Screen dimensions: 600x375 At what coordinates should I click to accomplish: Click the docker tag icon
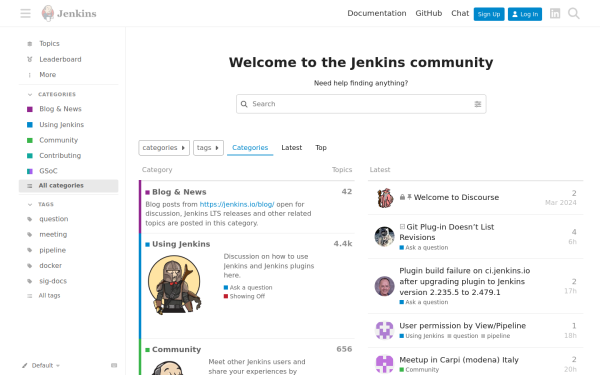pyautogui.click(x=30, y=266)
